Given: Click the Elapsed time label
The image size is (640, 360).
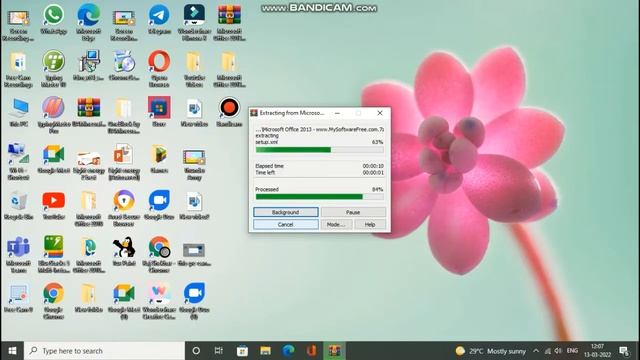Looking at the screenshot, I should coord(269,166).
